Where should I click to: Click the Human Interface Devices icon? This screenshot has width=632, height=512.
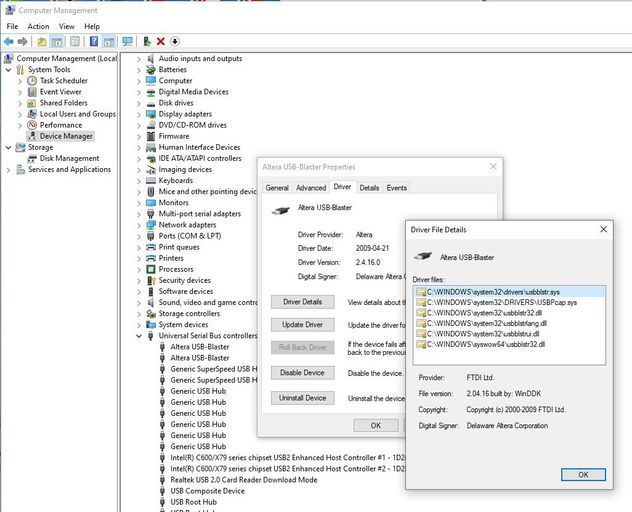pos(151,147)
